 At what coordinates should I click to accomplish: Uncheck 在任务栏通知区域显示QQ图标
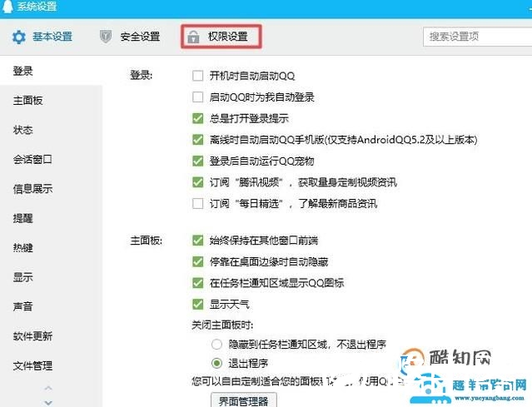[x=198, y=283]
